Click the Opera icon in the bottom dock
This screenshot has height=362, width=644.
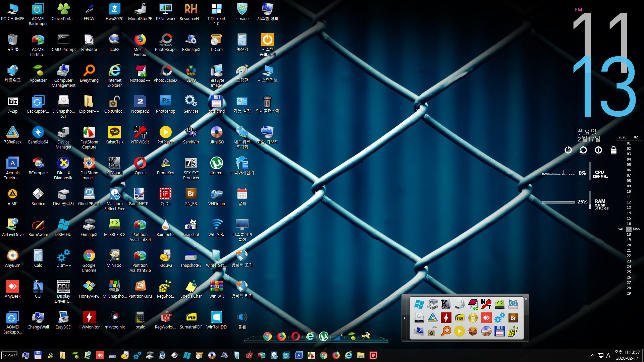(296, 336)
